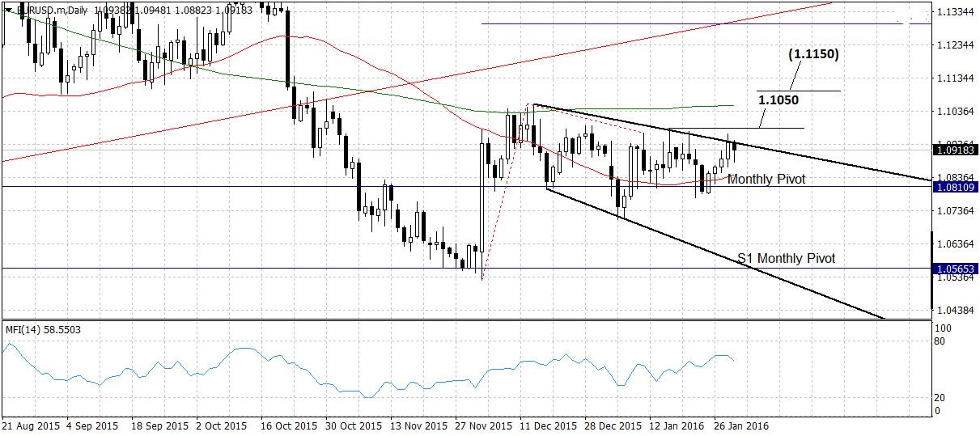Select the Monthly Pivot text label
Screen dimensions: 980x436
click(766, 179)
